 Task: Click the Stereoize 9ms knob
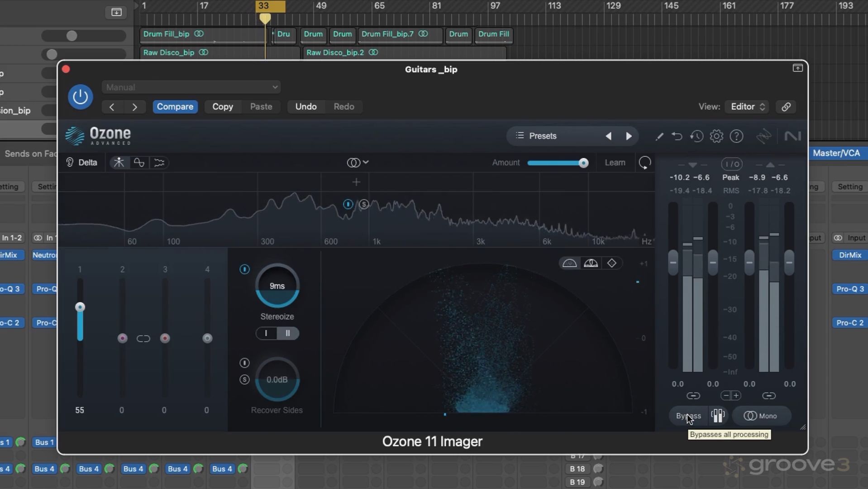(277, 286)
